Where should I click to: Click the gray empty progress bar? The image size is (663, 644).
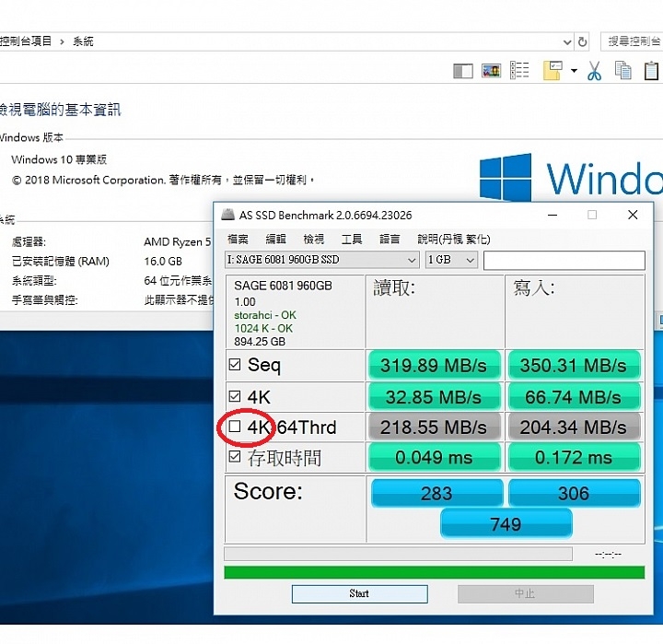tap(399, 554)
